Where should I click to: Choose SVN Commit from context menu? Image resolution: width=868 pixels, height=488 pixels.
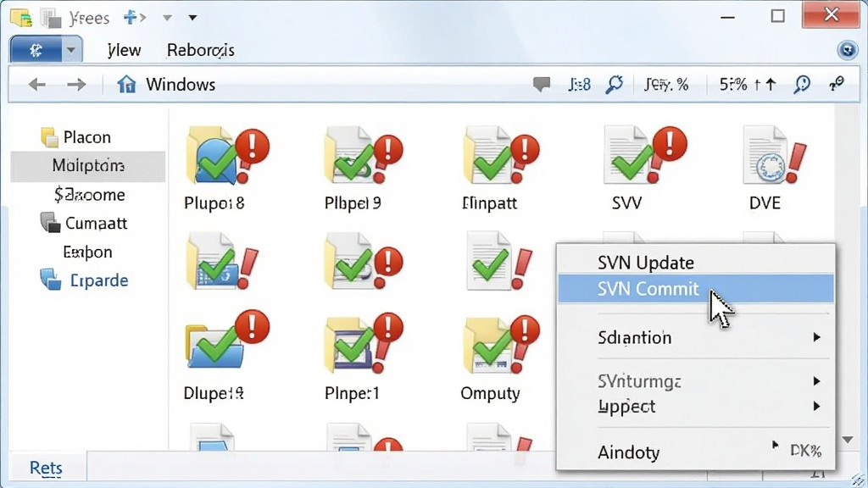[x=696, y=289]
